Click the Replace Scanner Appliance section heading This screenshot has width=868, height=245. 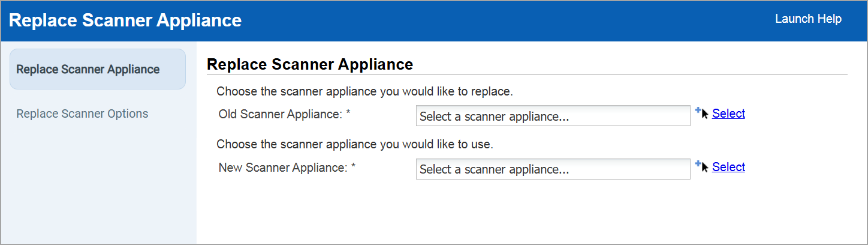pos(309,64)
